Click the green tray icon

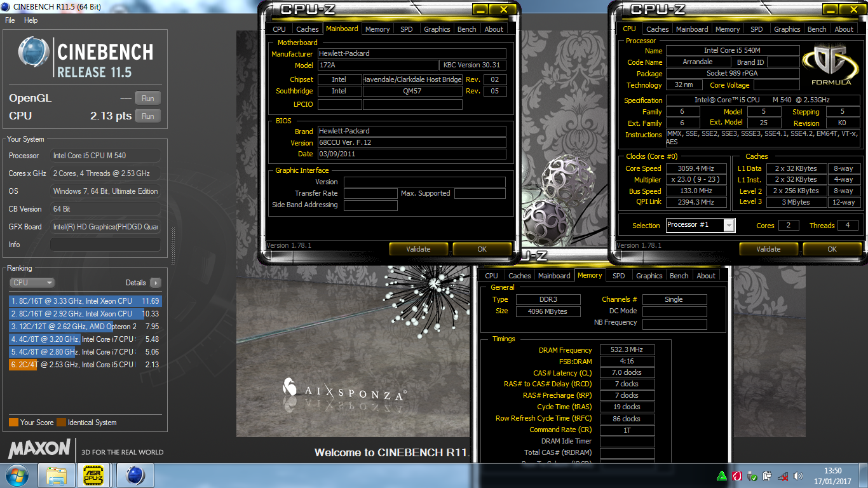click(722, 475)
